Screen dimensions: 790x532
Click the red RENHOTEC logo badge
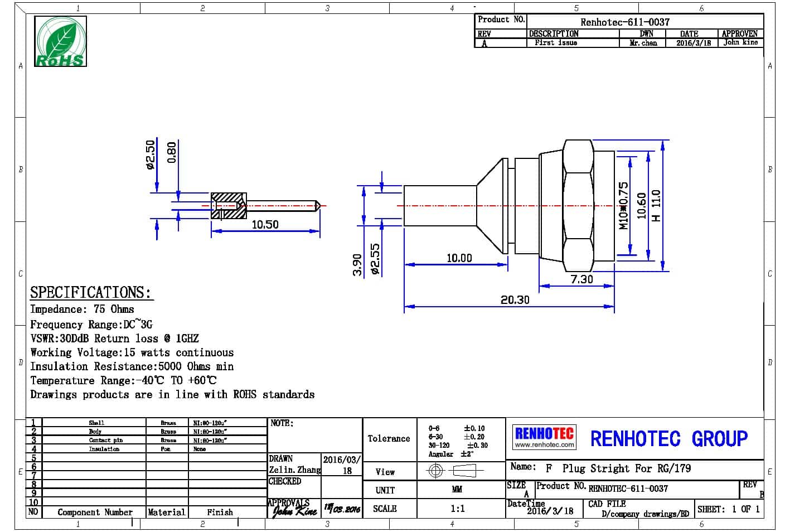click(544, 433)
